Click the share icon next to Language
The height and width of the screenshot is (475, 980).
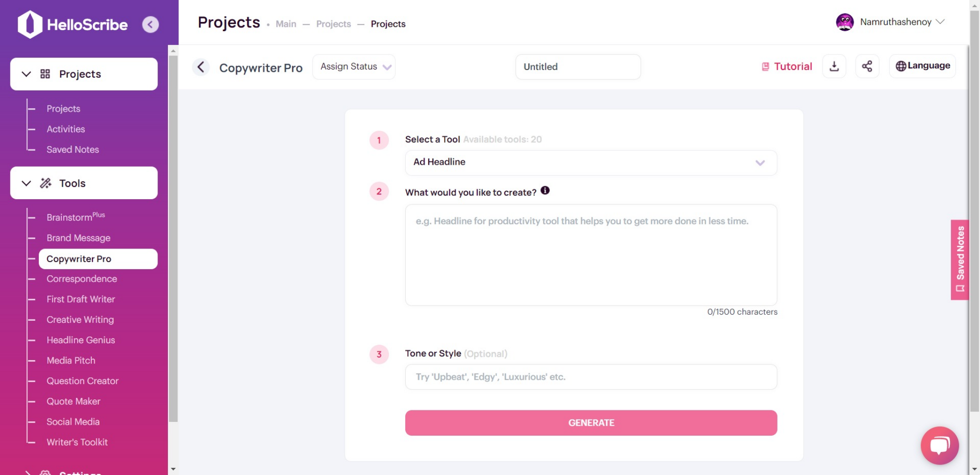click(x=867, y=67)
